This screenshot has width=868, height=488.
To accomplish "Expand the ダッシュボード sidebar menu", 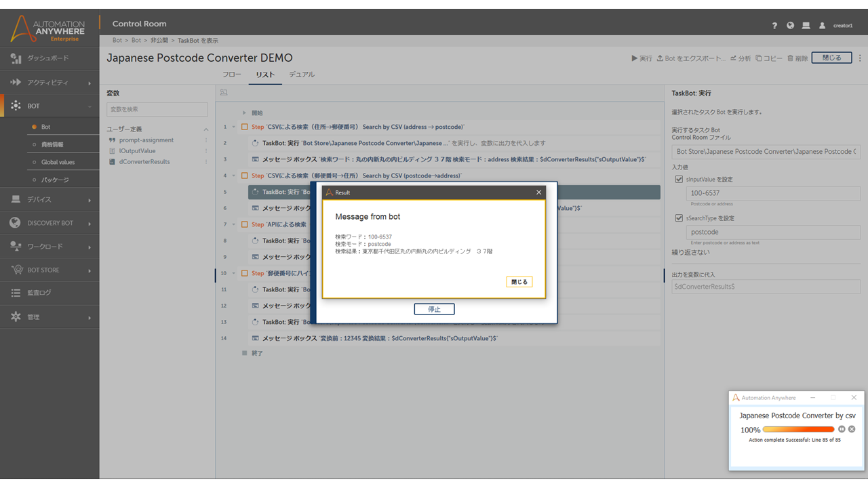I will click(x=50, y=58).
